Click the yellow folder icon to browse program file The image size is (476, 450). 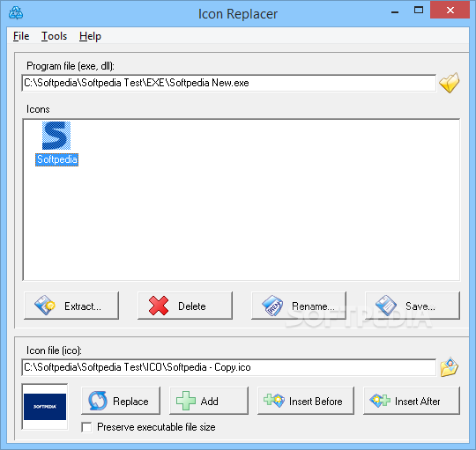(x=450, y=83)
